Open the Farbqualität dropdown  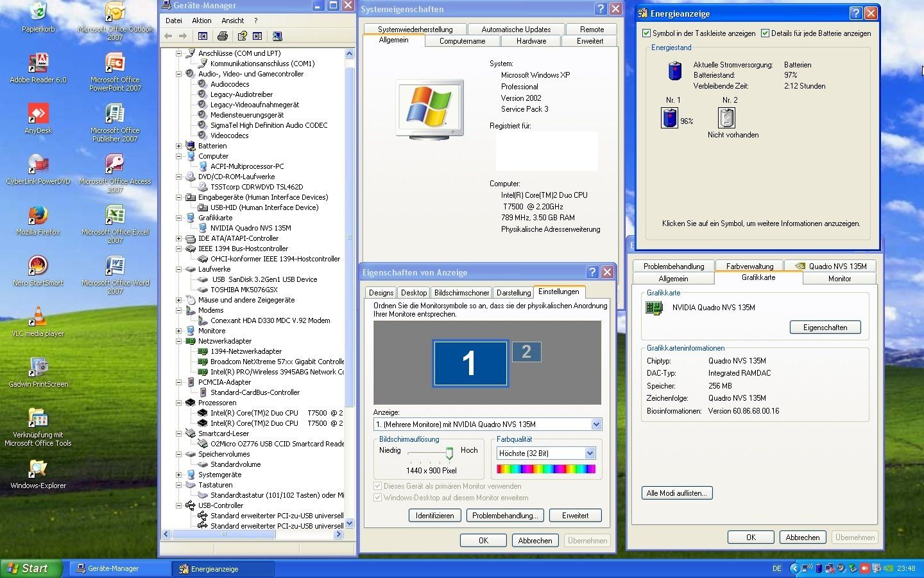590,453
